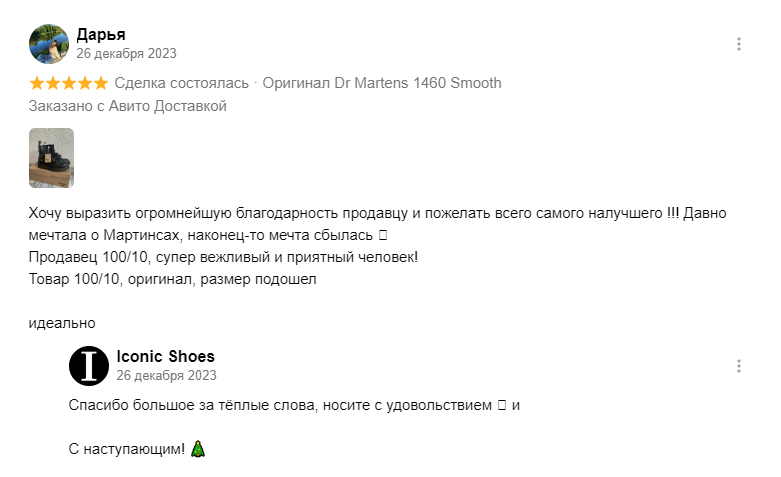This screenshot has width=781, height=477.
Task: Click the fifth yellow rating star
Action: (101, 83)
